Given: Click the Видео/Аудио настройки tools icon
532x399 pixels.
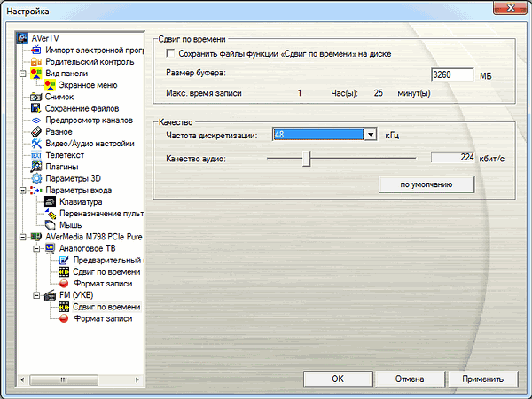Looking at the screenshot, I should (x=36, y=144).
